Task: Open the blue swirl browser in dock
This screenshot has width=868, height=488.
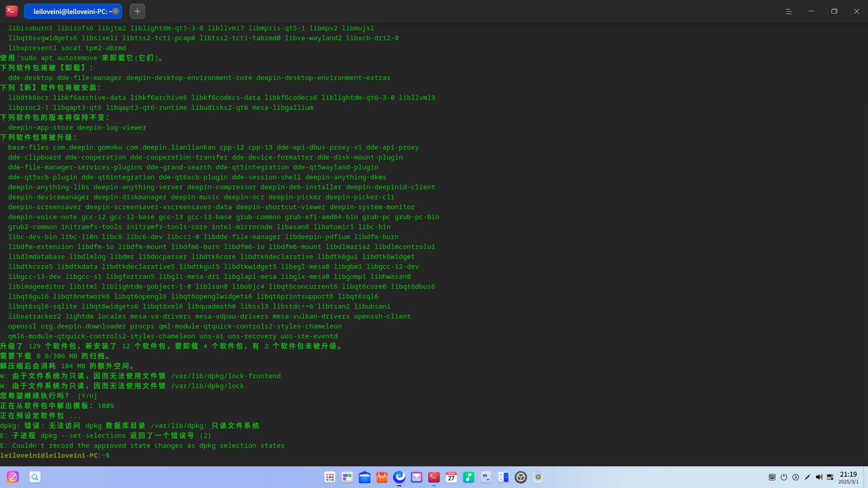Action: point(399,477)
